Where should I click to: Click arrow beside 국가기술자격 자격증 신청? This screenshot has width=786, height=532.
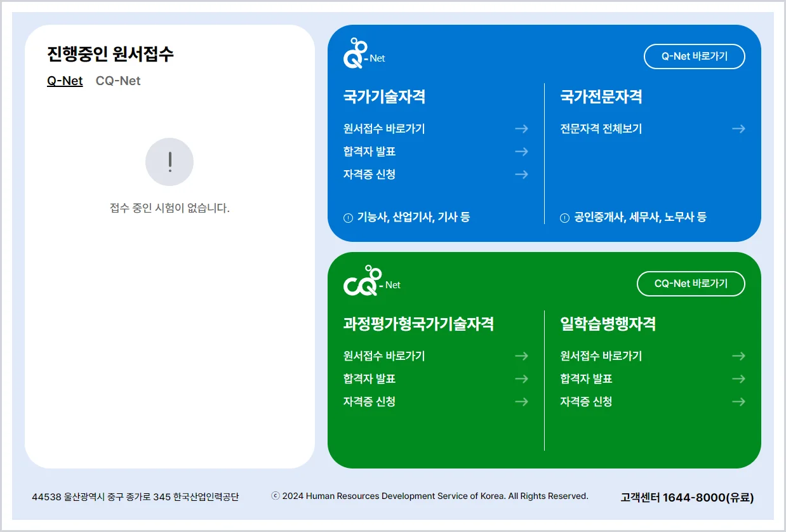(521, 175)
